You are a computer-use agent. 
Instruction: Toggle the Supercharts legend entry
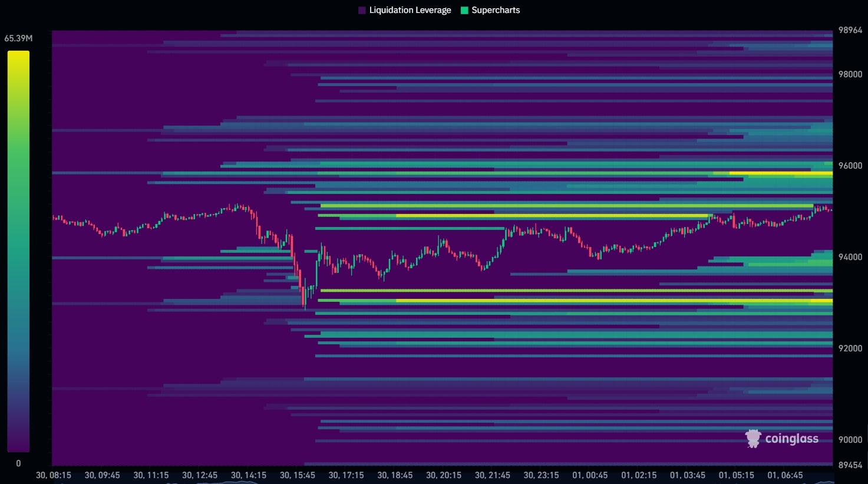[x=490, y=10]
